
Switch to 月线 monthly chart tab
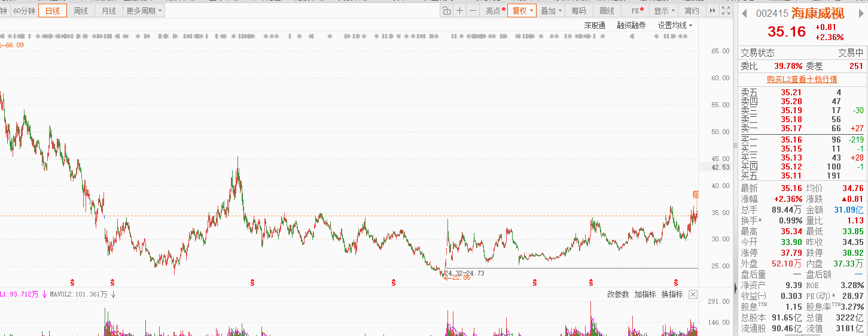108,11
